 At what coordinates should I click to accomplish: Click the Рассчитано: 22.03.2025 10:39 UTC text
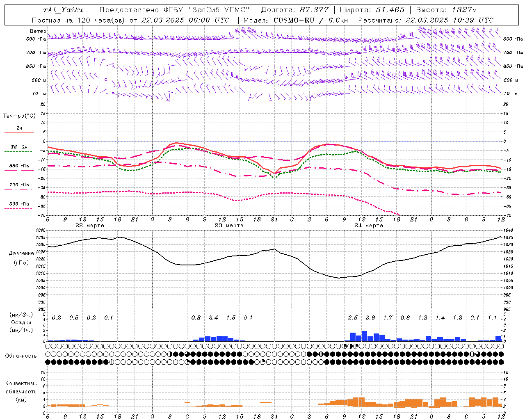pyautogui.click(x=426, y=20)
